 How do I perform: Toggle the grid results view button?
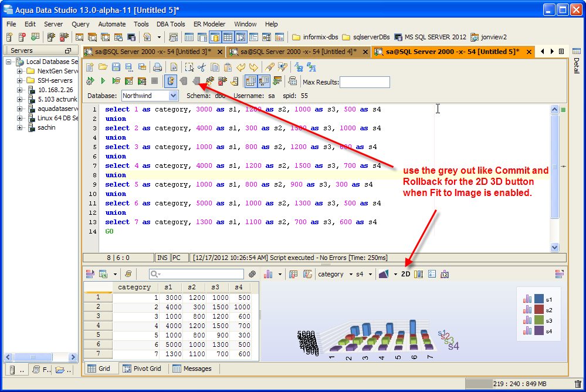point(251,81)
